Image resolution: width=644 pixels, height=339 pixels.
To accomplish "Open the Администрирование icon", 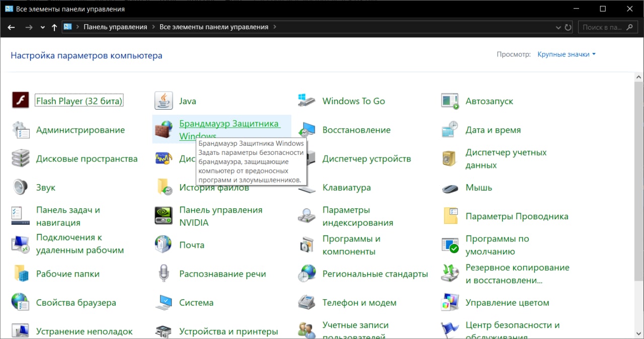I will click(x=21, y=130).
